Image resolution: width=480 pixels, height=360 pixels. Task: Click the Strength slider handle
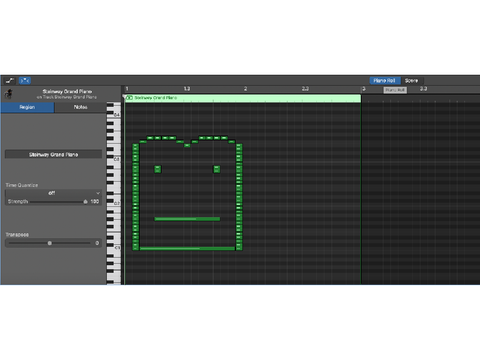(x=85, y=201)
